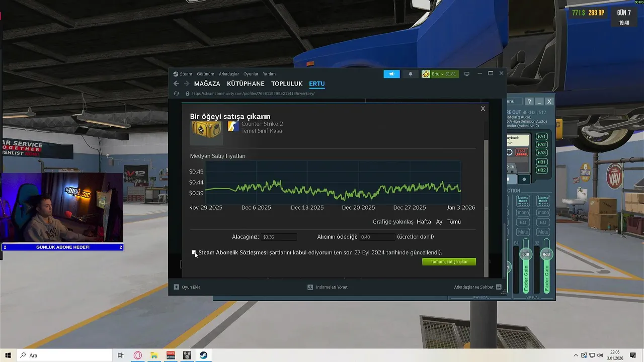Click Voicemeeter cassette input indicator
Image resolution: width=644 pixels, height=362 pixels.
point(522,152)
